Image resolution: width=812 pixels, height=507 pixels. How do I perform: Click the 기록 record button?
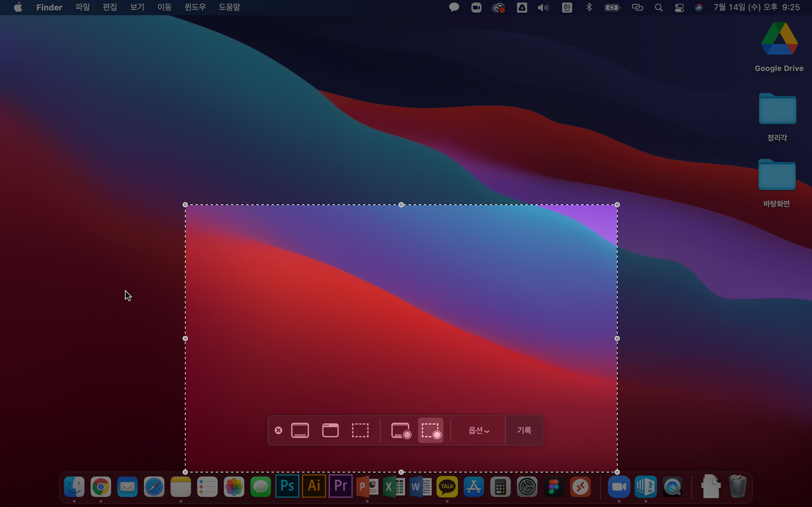click(524, 430)
